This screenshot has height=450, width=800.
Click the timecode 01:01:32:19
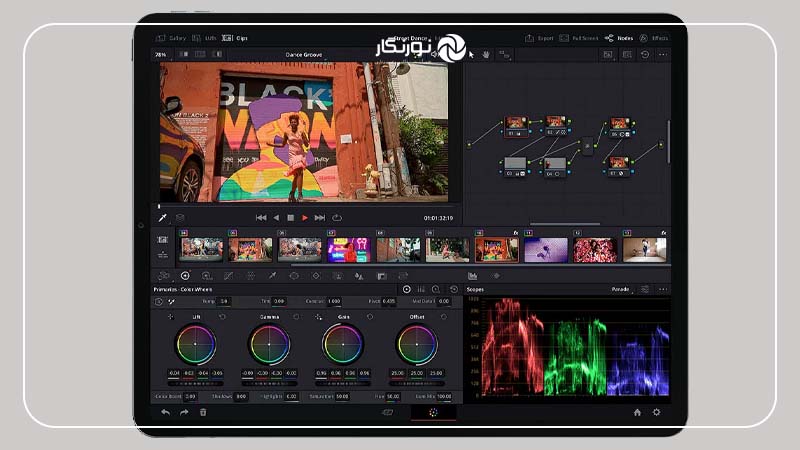click(x=438, y=218)
